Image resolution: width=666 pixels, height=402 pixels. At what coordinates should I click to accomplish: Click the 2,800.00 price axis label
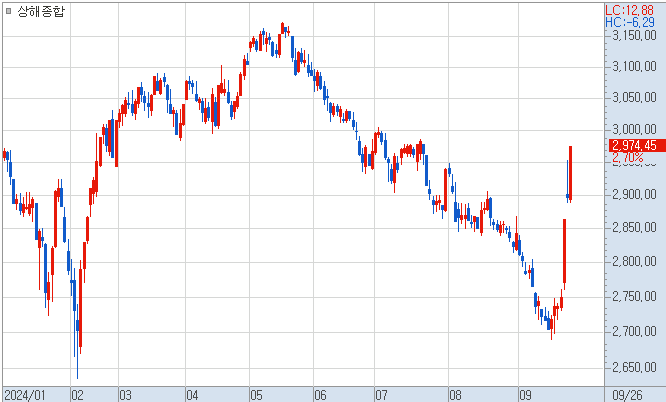tap(632, 262)
